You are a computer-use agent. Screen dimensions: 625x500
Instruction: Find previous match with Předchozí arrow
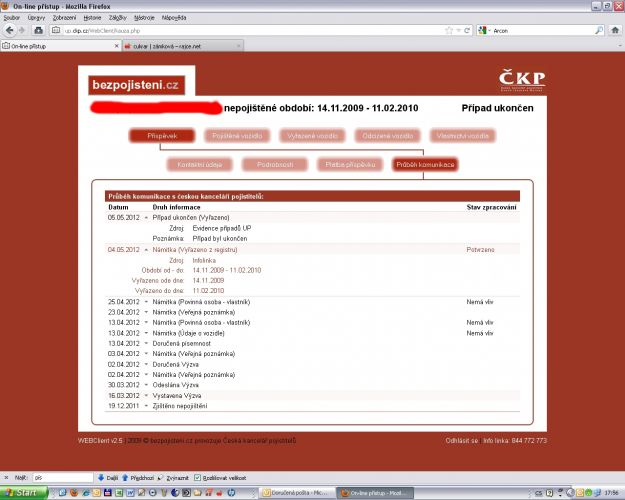point(138,477)
